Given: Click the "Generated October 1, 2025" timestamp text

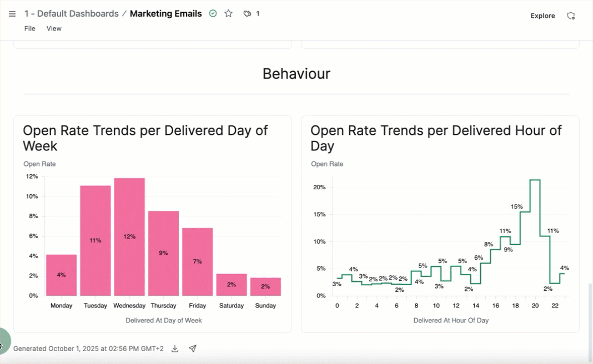Looking at the screenshot, I should pos(89,348).
